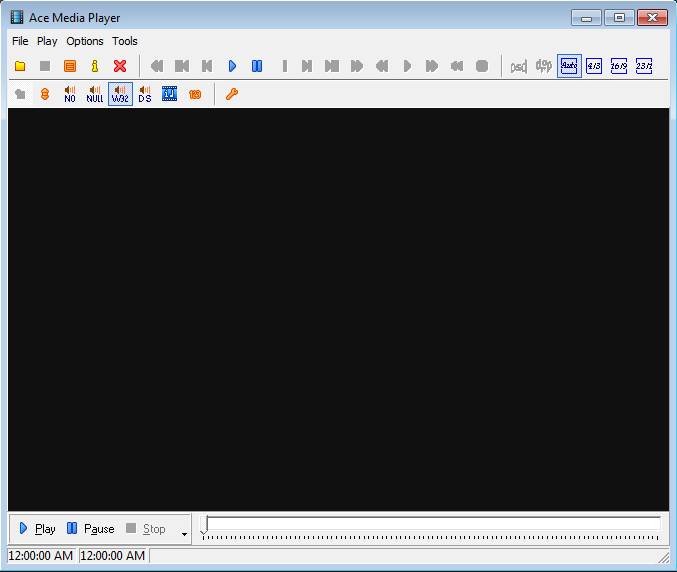Open the Tools menu

pyautogui.click(x=125, y=41)
